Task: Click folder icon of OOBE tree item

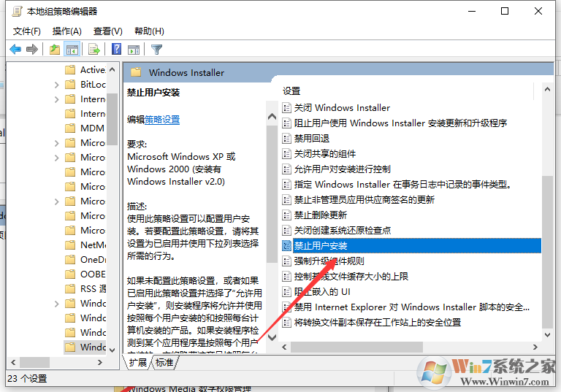Action: pos(70,274)
